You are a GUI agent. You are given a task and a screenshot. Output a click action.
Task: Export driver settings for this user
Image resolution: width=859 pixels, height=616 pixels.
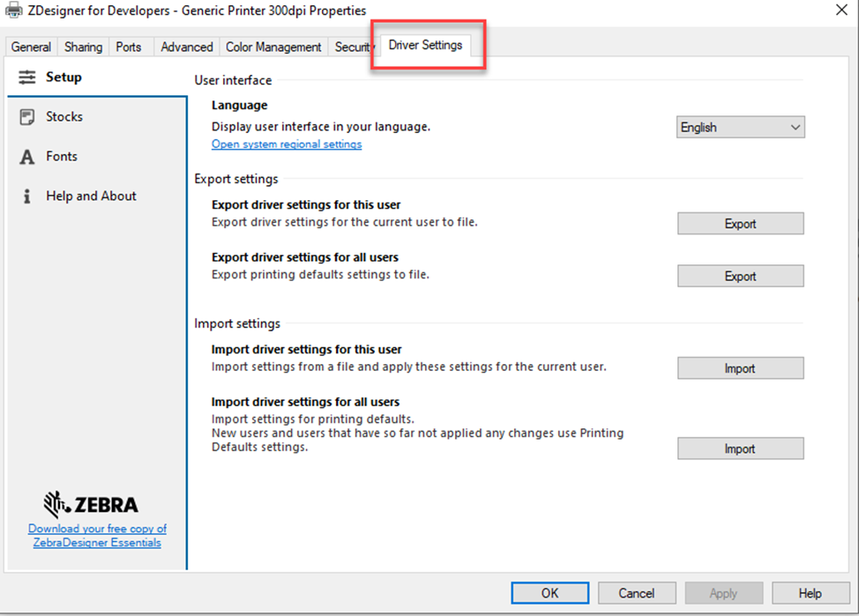(740, 224)
